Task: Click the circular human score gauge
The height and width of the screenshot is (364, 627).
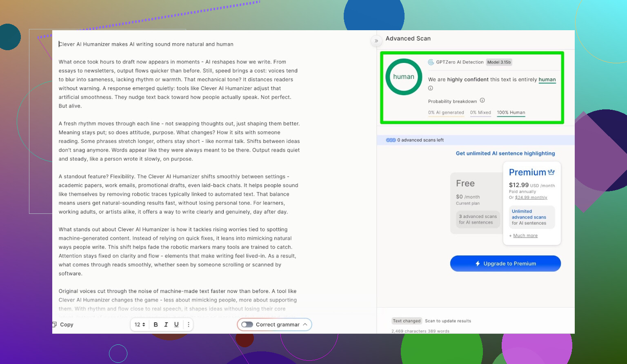Action: pos(403,77)
